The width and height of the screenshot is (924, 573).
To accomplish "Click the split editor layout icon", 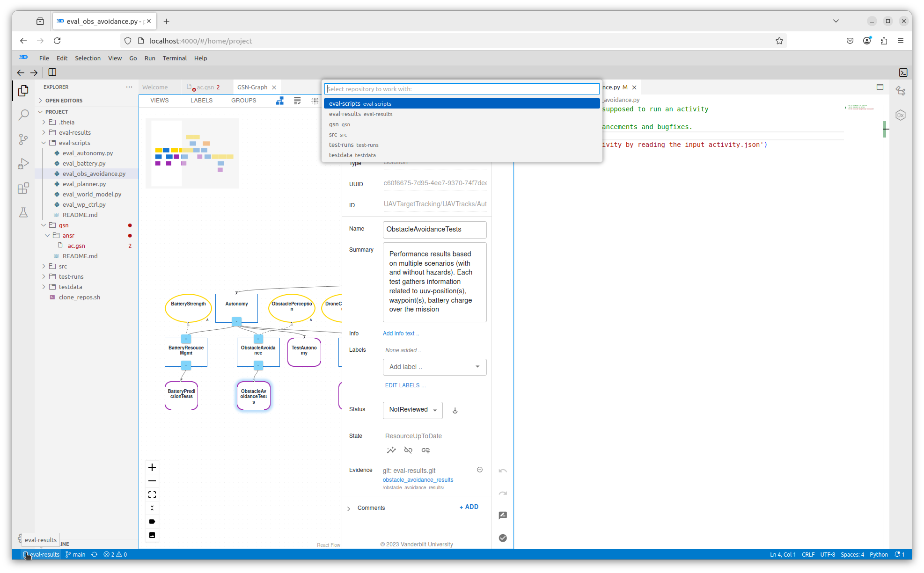I will (x=52, y=73).
